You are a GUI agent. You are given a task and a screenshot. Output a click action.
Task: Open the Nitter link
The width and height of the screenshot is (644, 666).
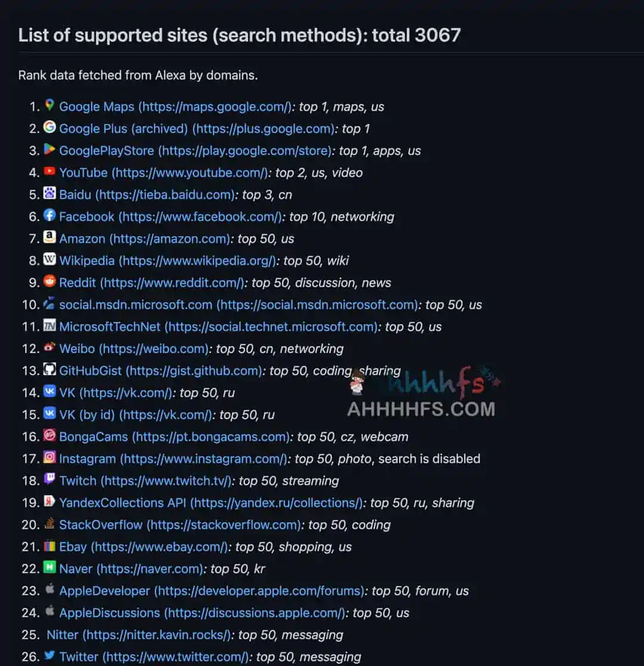(138, 635)
